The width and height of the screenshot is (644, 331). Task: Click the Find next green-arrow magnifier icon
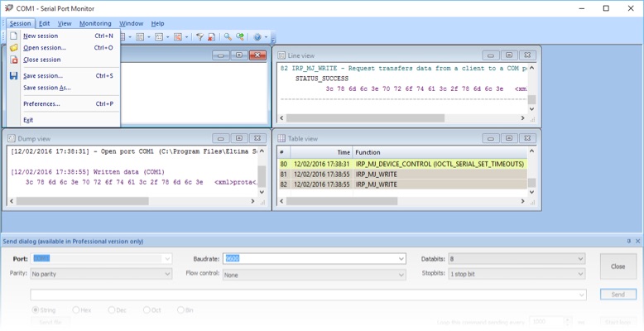point(240,37)
